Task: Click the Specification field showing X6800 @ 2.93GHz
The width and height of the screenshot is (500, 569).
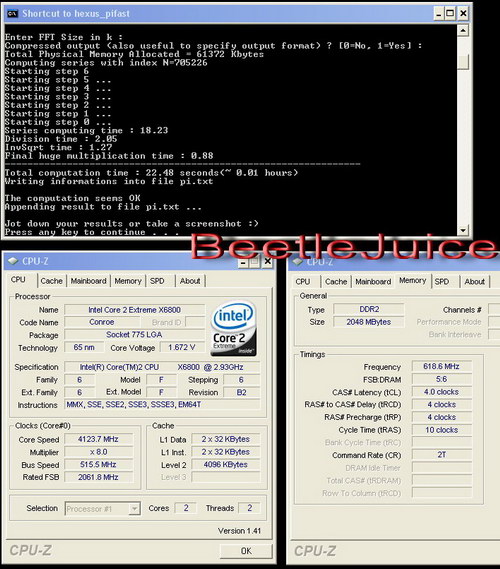Action: (162, 367)
